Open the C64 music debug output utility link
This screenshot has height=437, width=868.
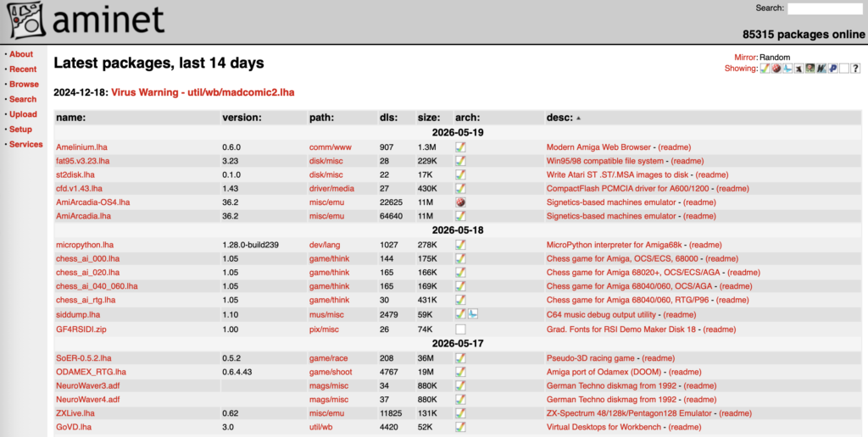[601, 314]
